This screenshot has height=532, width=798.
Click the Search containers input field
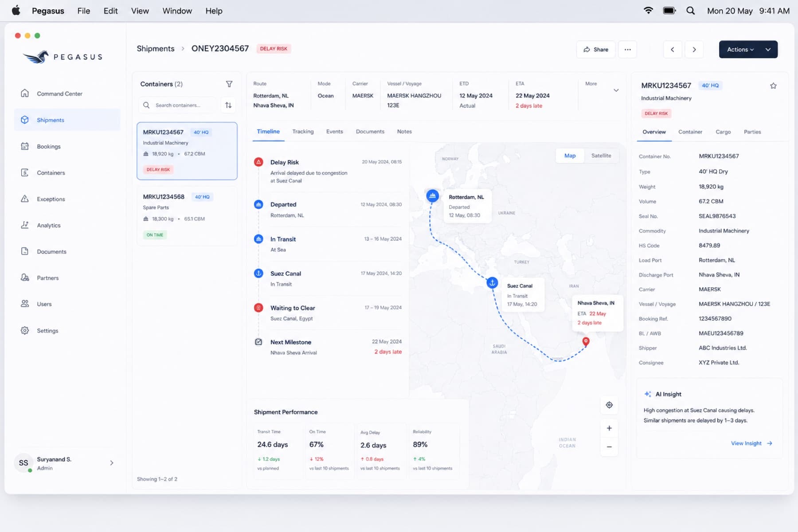point(178,105)
